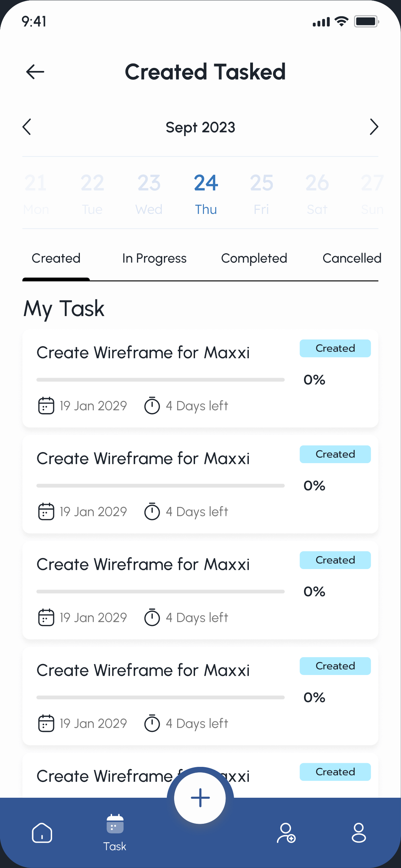Tap the Task calendar icon in navbar
The image size is (401, 868).
(x=115, y=824)
